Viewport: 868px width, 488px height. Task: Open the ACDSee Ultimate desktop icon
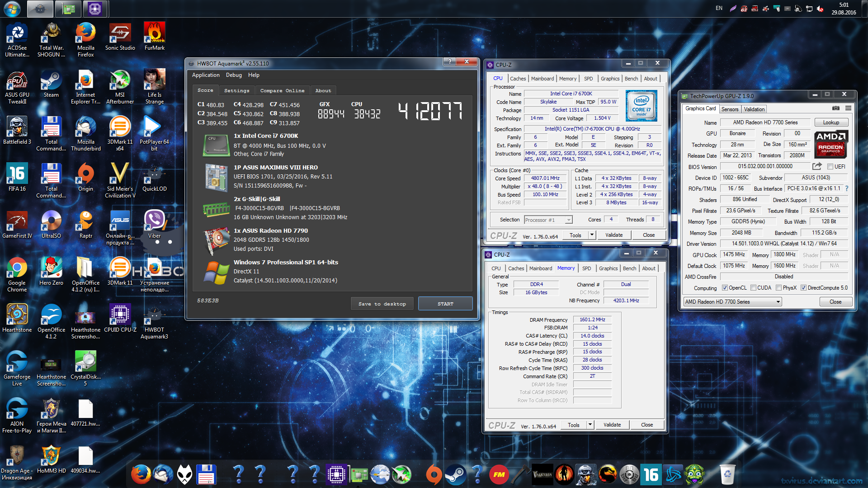point(17,40)
